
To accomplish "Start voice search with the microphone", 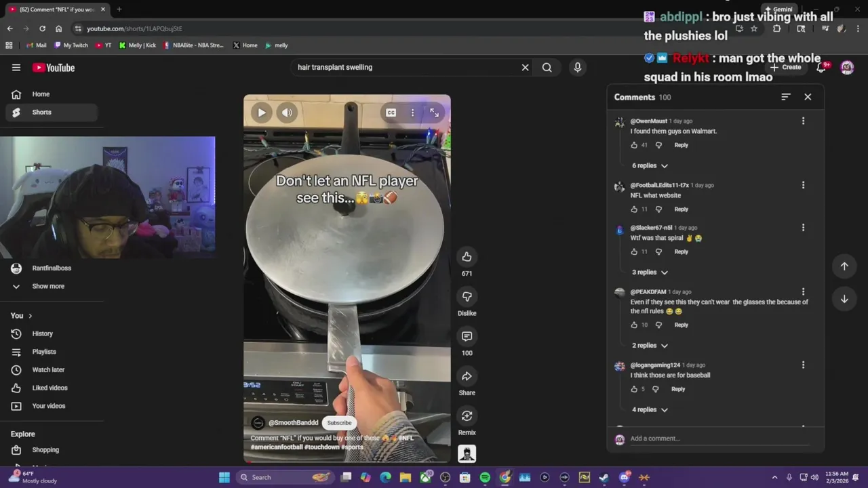I will 578,67.
